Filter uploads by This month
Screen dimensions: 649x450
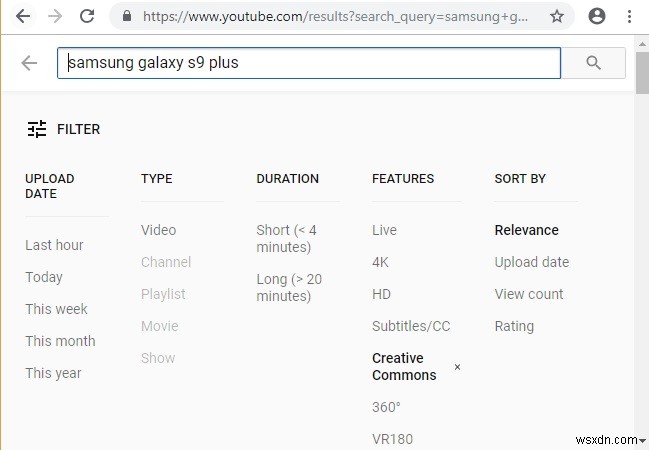(60, 341)
